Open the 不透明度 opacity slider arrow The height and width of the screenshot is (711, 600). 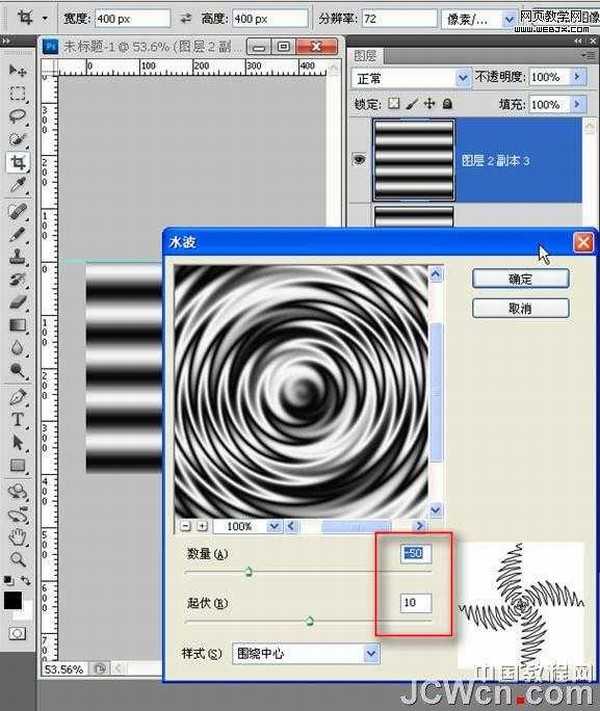pyautogui.click(x=577, y=77)
